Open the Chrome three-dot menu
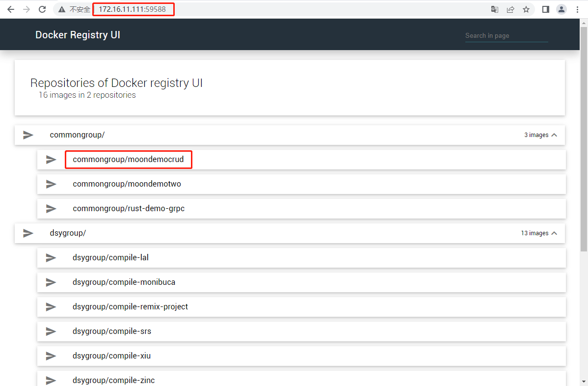588x386 pixels. [577, 9]
